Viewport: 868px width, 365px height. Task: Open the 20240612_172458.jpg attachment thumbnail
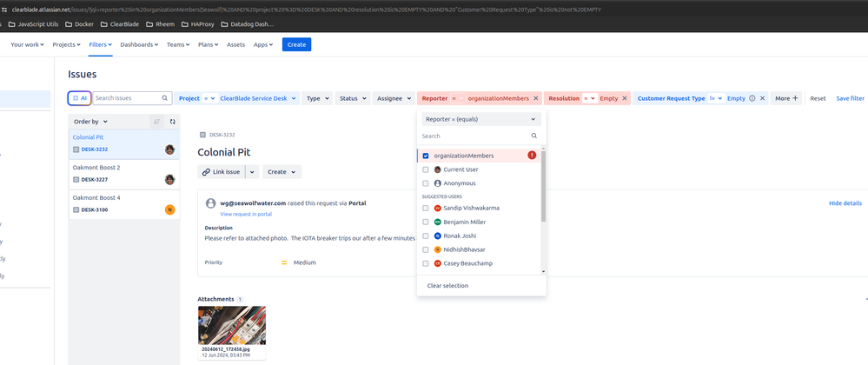pyautogui.click(x=231, y=325)
